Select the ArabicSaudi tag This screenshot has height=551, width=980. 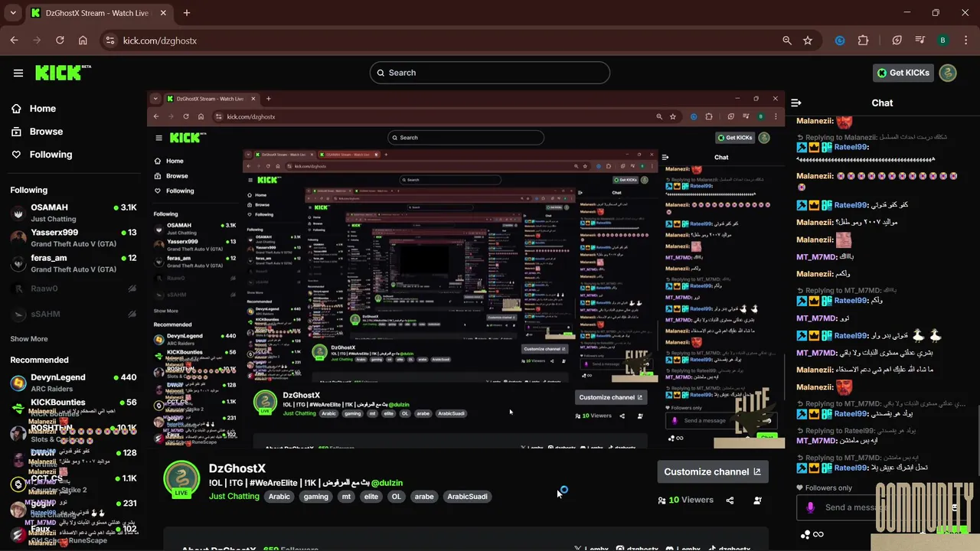[x=467, y=497]
